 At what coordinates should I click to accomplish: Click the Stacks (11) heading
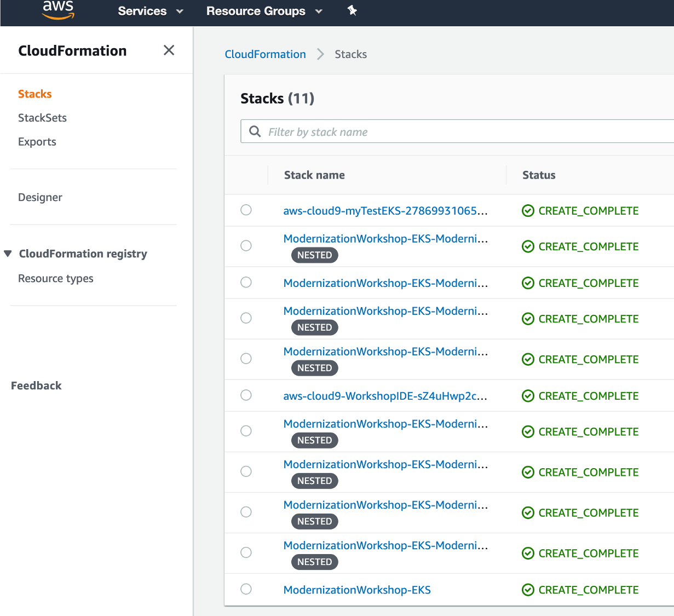tap(278, 99)
